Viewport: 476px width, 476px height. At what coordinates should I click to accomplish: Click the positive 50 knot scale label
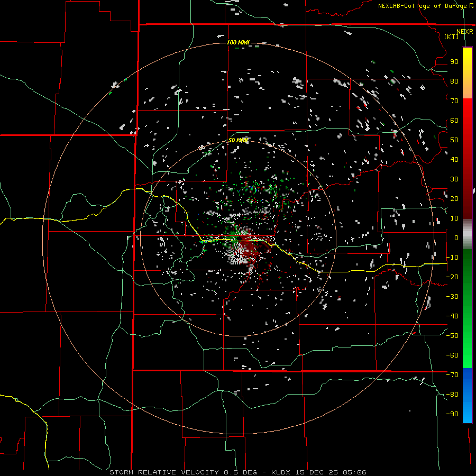coord(454,140)
